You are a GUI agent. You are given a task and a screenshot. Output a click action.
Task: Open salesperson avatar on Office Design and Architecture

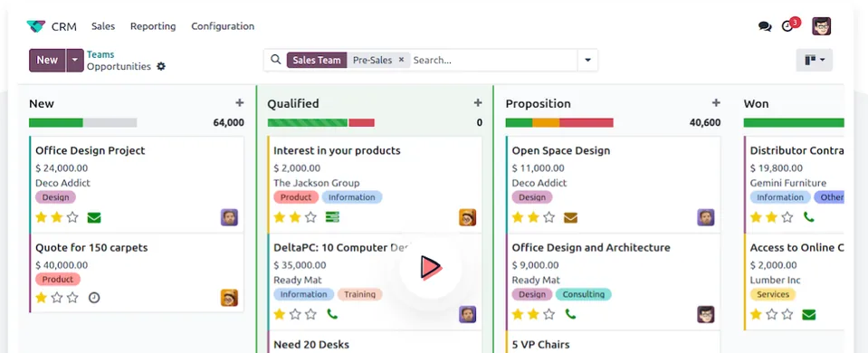pyautogui.click(x=705, y=314)
